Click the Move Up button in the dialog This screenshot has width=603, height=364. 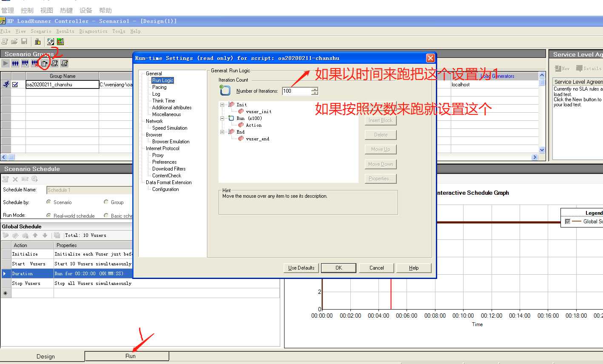point(381,149)
